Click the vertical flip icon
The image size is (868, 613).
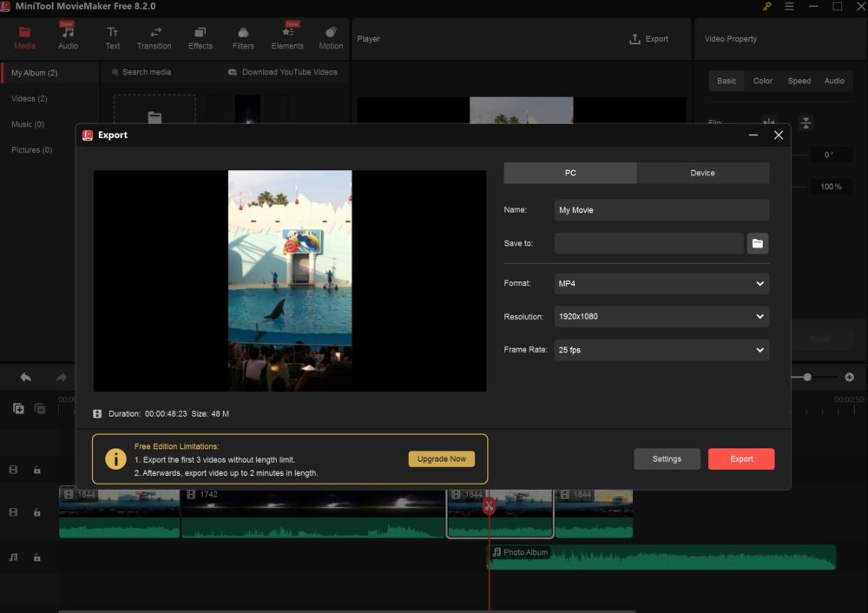[x=806, y=123]
